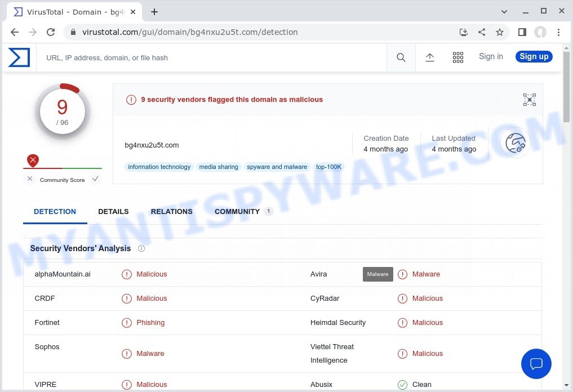573x392 pixels.
Task: Click the Sophos Malware result
Action: tap(150, 354)
